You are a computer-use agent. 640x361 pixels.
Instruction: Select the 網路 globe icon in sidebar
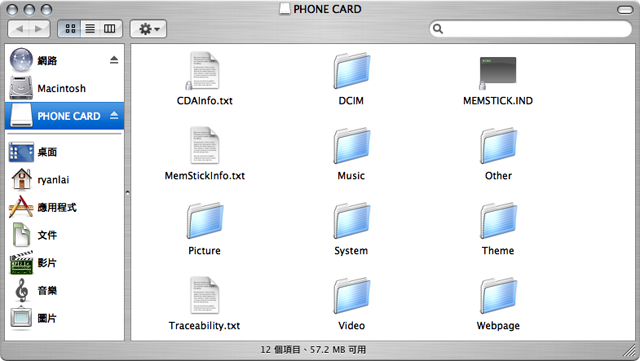[x=21, y=60]
